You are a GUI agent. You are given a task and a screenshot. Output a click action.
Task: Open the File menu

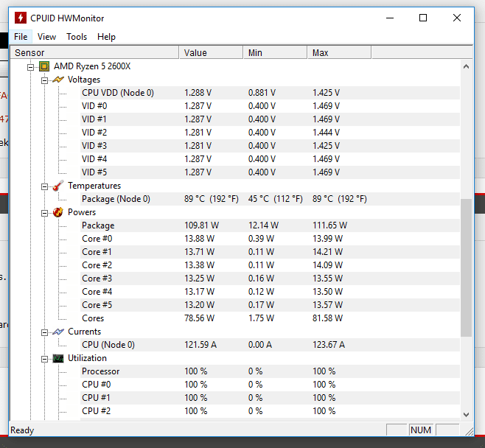point(21,37)
